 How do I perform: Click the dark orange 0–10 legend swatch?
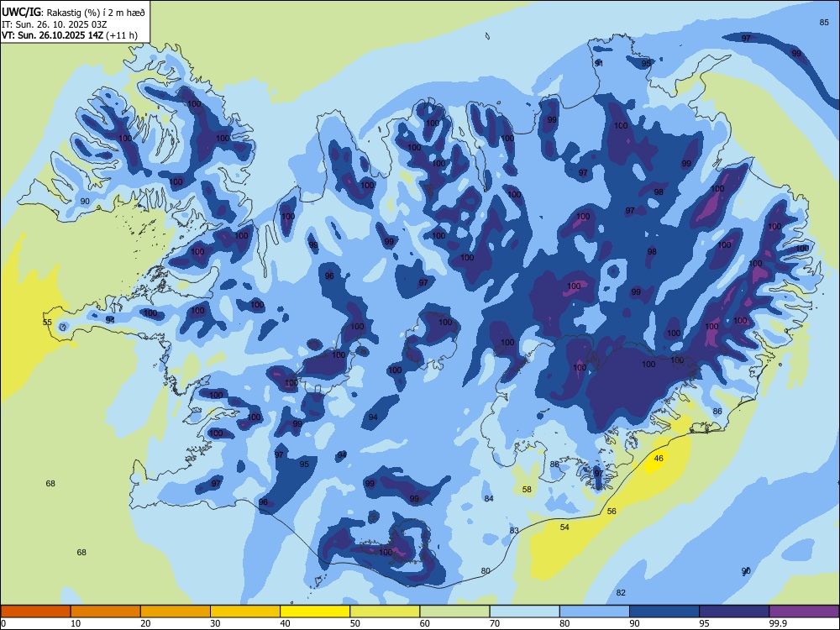tap(35, 612)
